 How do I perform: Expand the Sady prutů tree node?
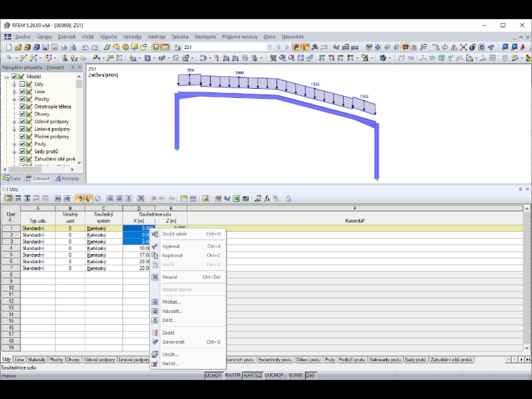(x=14, y=151)
